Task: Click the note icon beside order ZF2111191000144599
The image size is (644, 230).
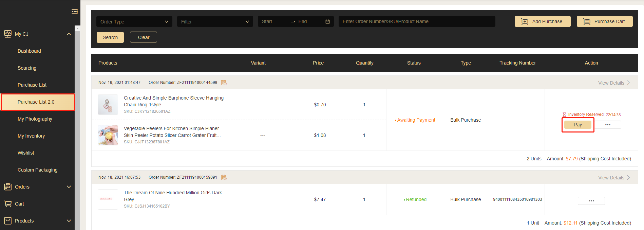Action: click(x=224, y=83)
